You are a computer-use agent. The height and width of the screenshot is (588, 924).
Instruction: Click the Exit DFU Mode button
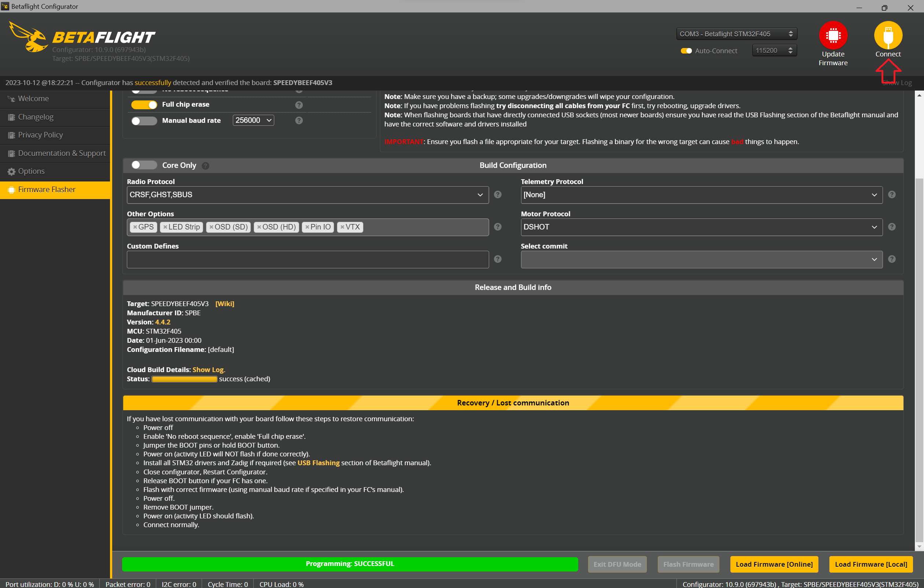click(x=617, y=564)
